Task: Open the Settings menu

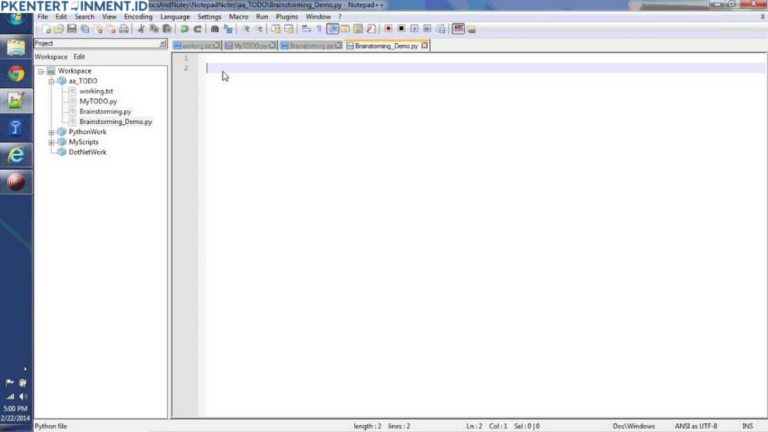Action: tap(209, 17)
